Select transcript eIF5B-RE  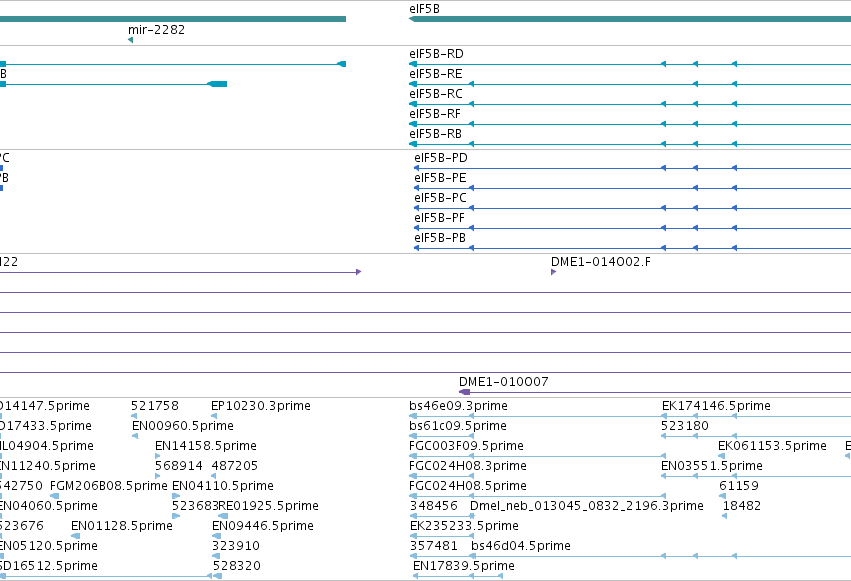pos(436,74)
